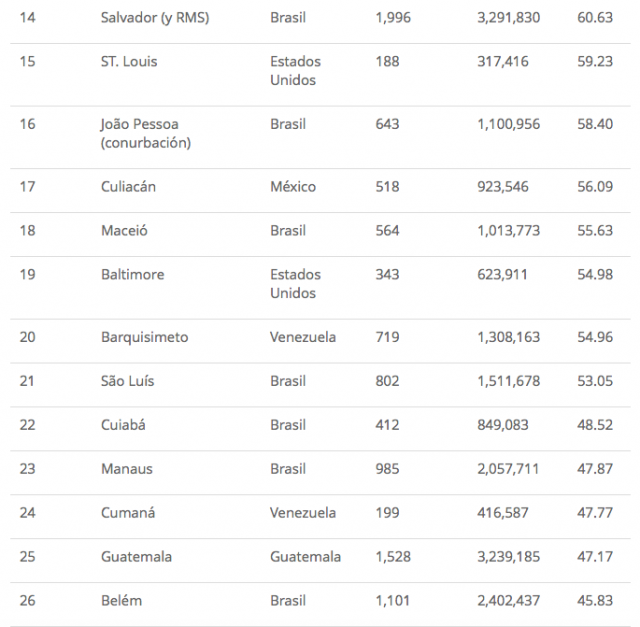This screenshot has height=627, width=640.
Task: Click rate value 45.83
Action: [595, 600]
